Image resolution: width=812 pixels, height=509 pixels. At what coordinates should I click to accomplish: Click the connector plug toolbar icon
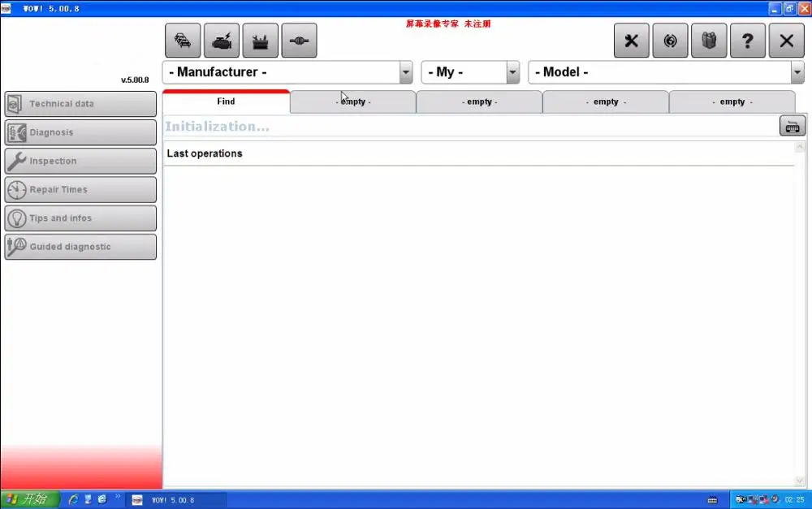click(300, 41)
